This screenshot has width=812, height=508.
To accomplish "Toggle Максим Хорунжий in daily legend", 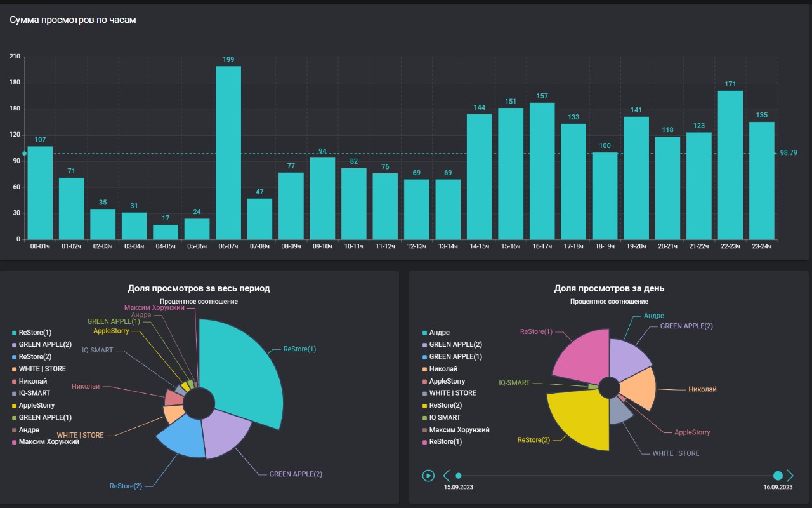I will click(455, 430).
